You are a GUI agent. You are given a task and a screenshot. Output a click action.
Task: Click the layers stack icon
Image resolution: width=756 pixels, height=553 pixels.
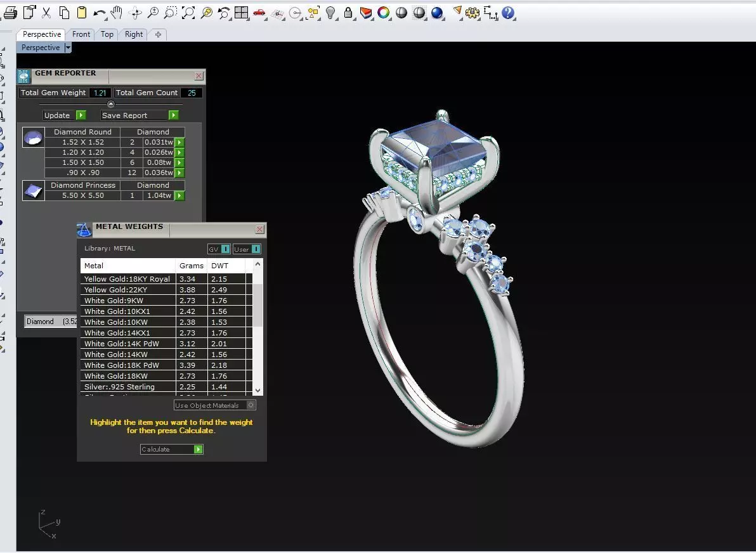(366, 13)
